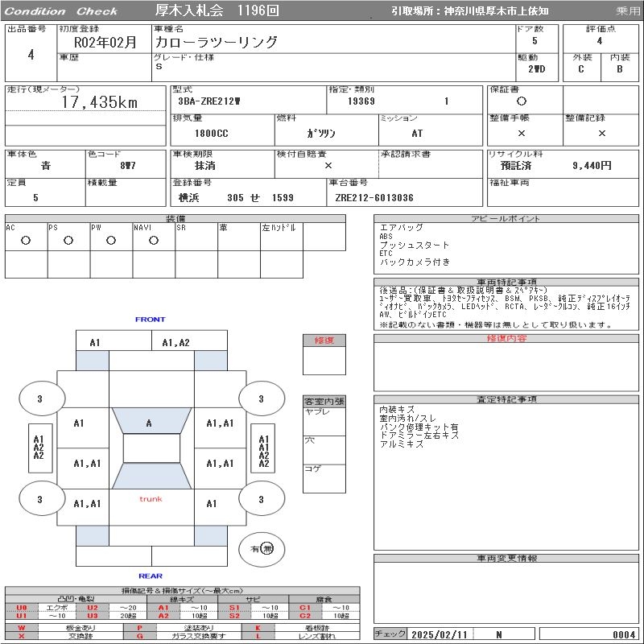644x644 pixels.
Task: Click the × mark under 整備手帳
Action: coord(521,133)
